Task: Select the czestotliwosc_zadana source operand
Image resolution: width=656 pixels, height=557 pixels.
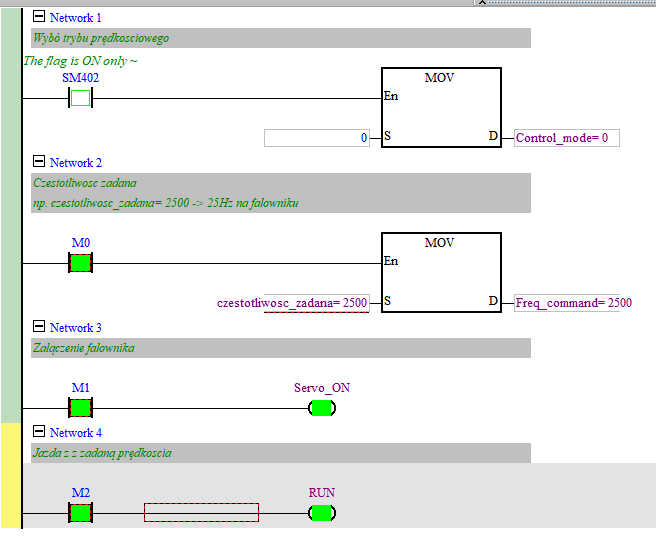Action: click(293, 302)
